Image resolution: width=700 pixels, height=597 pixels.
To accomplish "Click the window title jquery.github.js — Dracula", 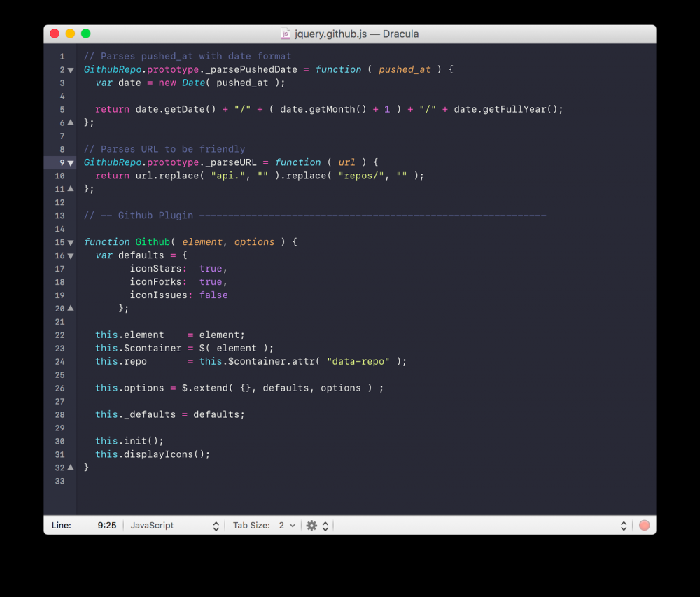I will (357, 34).
